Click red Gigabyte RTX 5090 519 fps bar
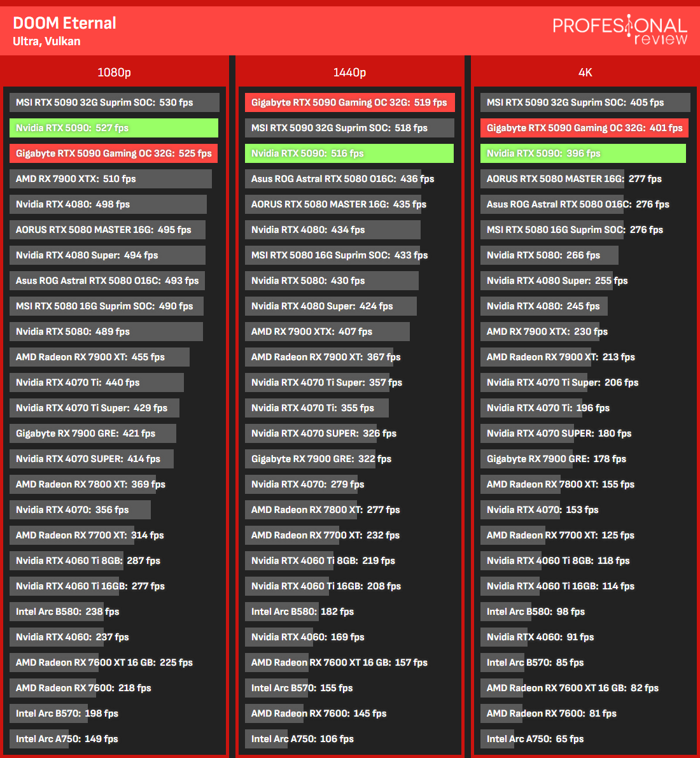This screenshot has width=700, height=758. 350,102
